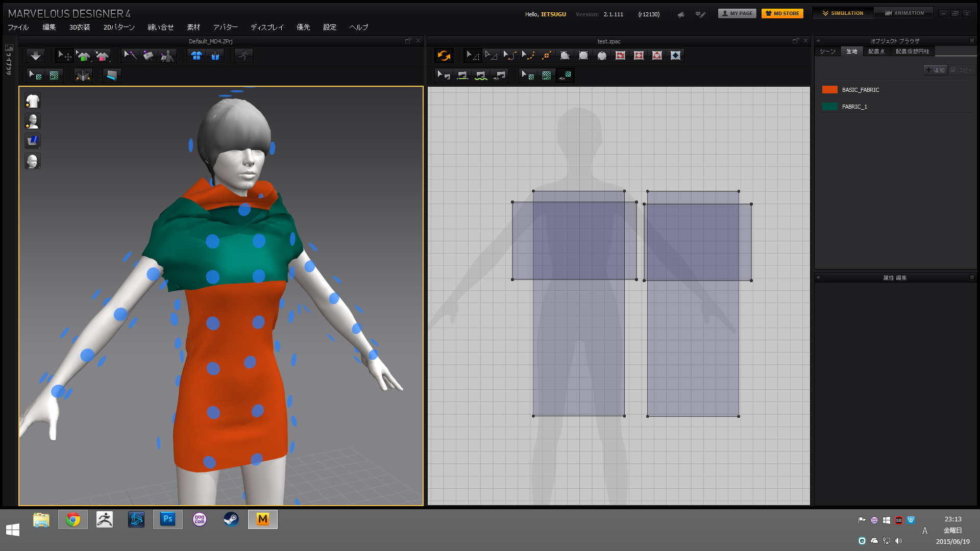Click the orange Synchronize arrows icon
The height and width of the screenshot is (551, 980).
point(444,56)
